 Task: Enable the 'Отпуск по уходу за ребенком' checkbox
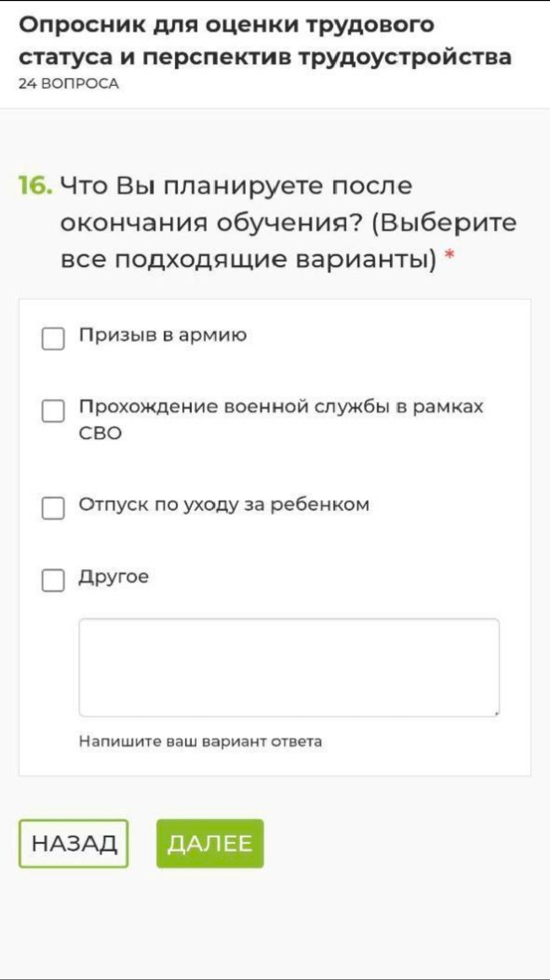click(53, 508)
